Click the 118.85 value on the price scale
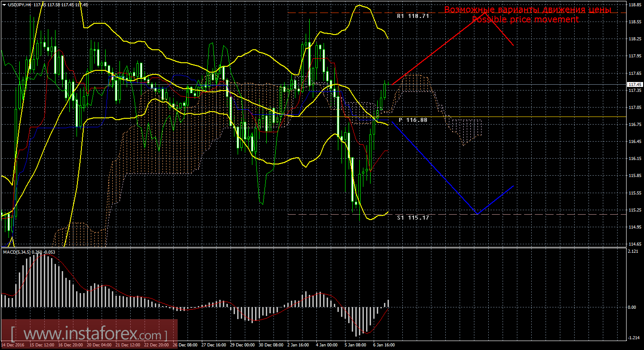 click(634, 5)
